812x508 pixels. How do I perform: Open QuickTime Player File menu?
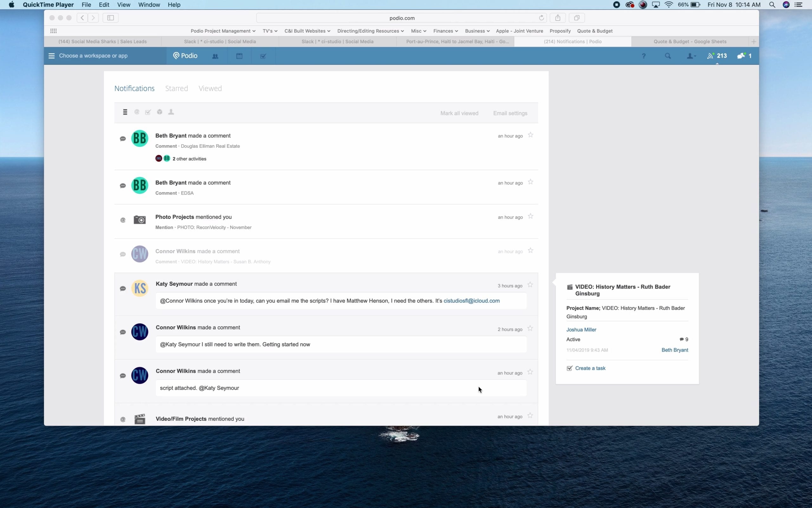[x=86, y=5]
